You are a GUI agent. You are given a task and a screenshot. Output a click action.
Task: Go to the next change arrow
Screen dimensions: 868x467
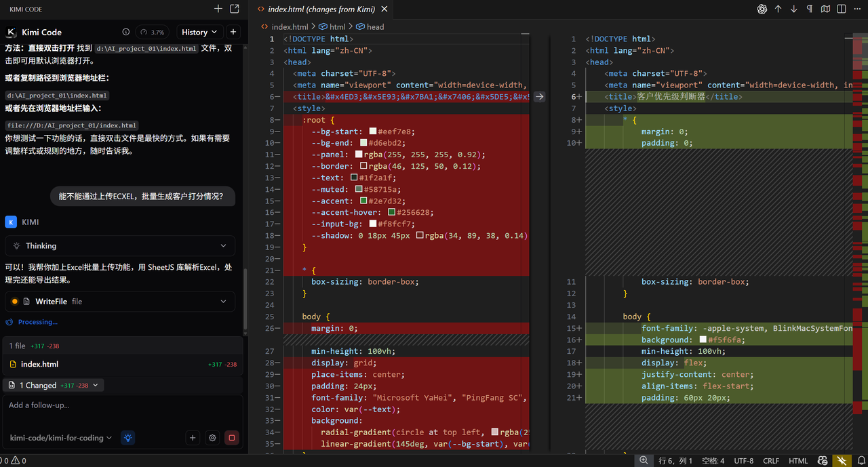tap(793, 9)
